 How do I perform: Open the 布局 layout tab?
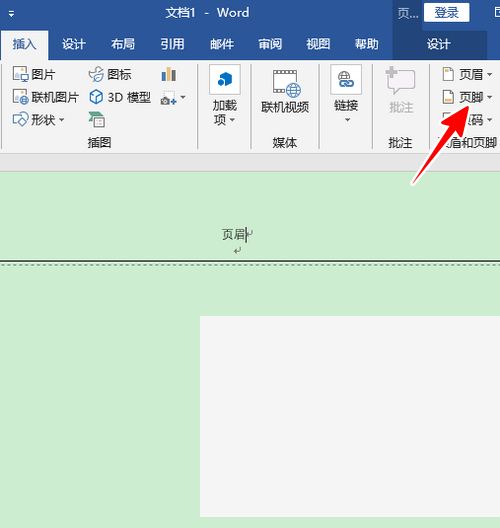click(123, 44)
